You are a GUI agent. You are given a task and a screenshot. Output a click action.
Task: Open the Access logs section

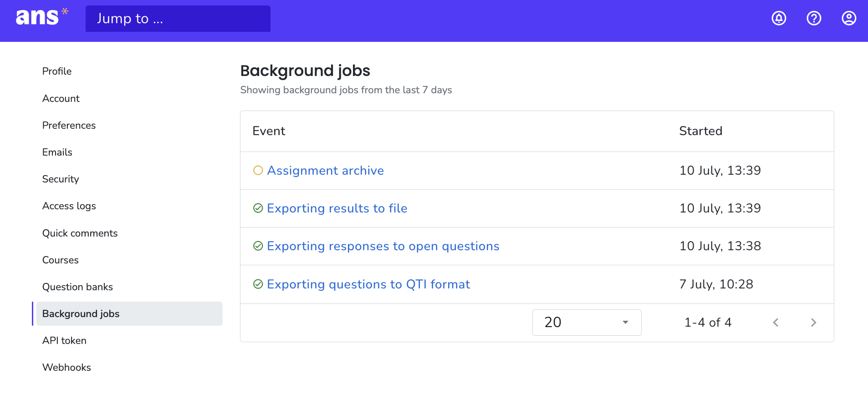click(x=69, y=206)
